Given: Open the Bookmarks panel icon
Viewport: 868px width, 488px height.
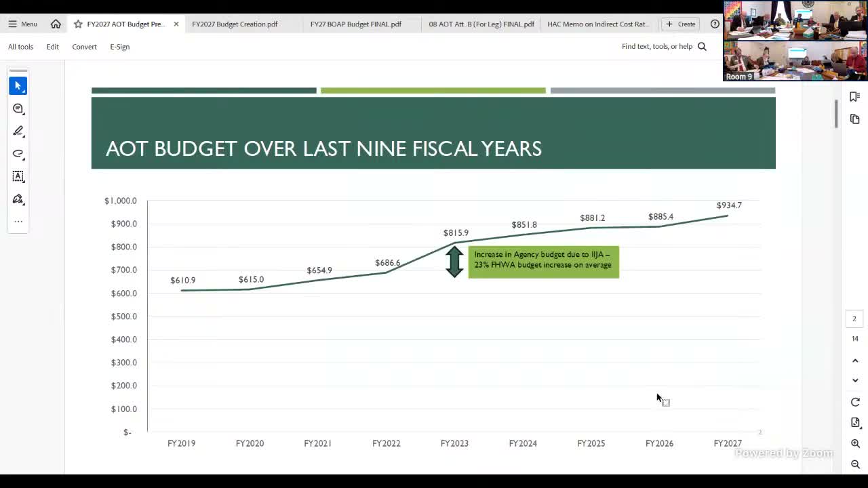Looking at the screenshot, I should (854, 97).
